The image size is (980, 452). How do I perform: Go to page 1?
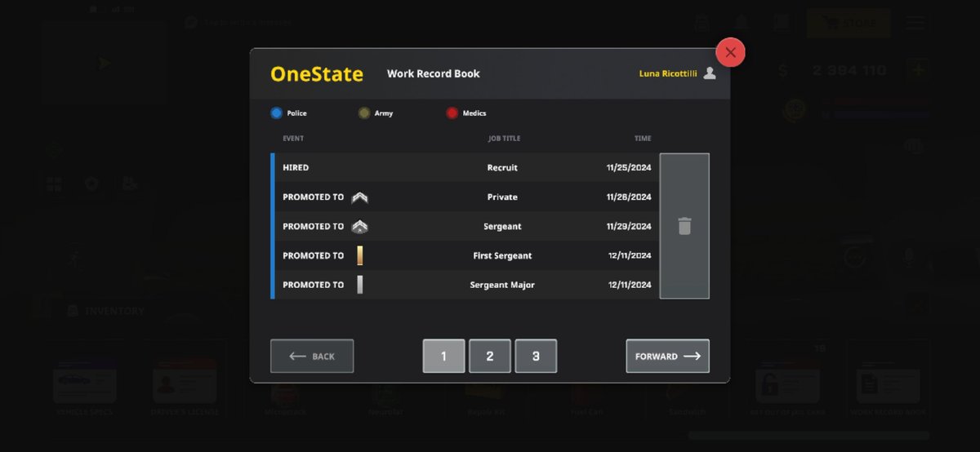[443, 356]
